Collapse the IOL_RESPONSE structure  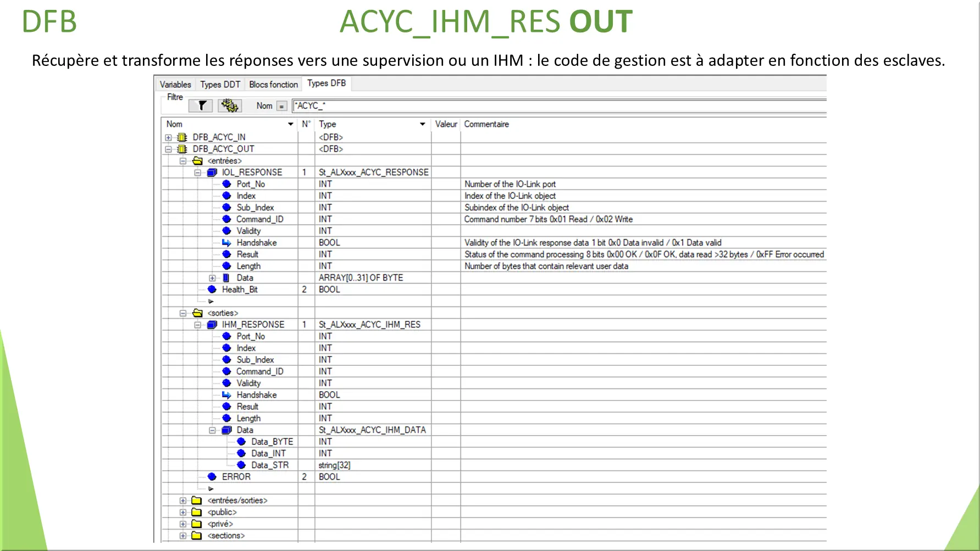(x=198, y=172)
